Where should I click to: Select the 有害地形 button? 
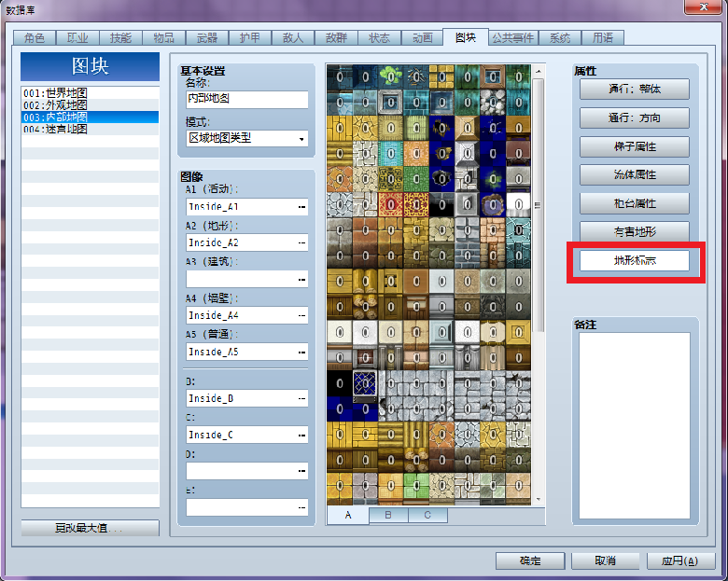[635, 231]
